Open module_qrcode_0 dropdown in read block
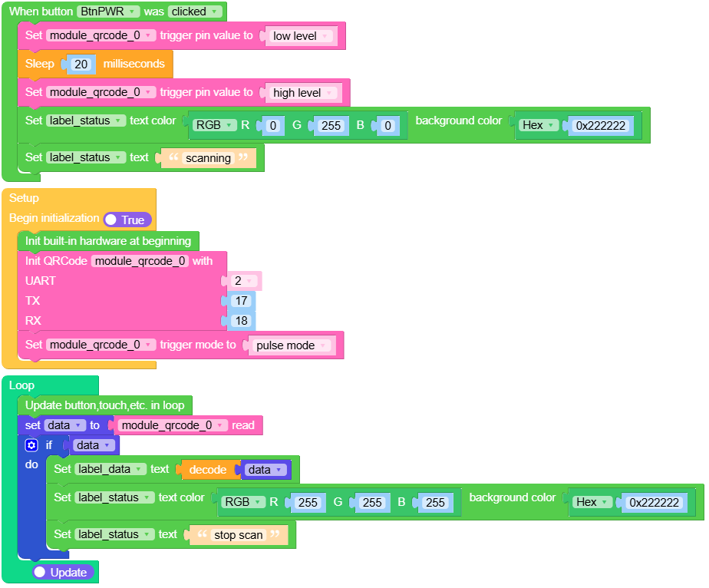This screenshot has width=709, height=588. pos(173,425)
